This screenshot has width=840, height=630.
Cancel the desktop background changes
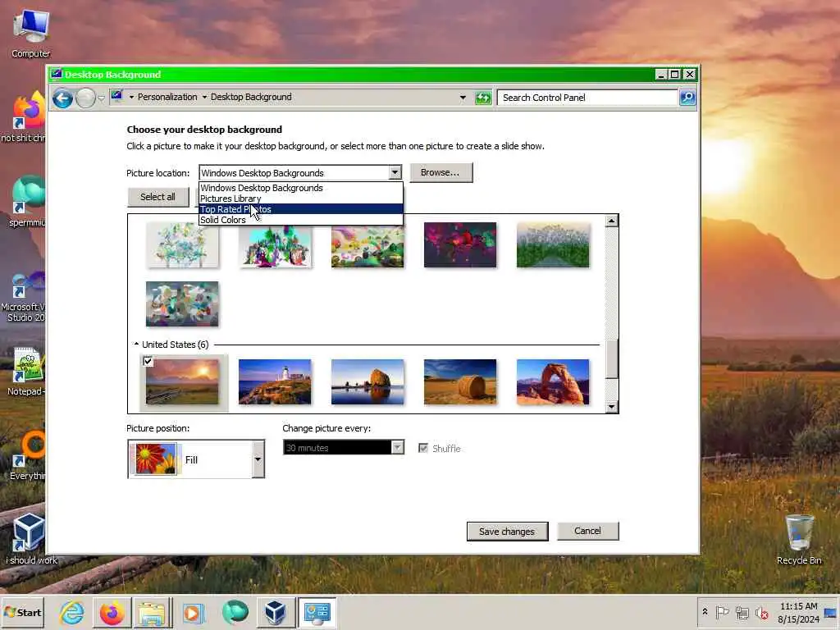587,531
